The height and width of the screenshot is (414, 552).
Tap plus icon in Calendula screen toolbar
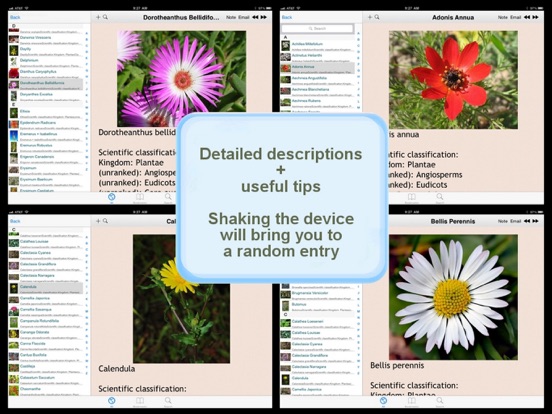(98, 221)
